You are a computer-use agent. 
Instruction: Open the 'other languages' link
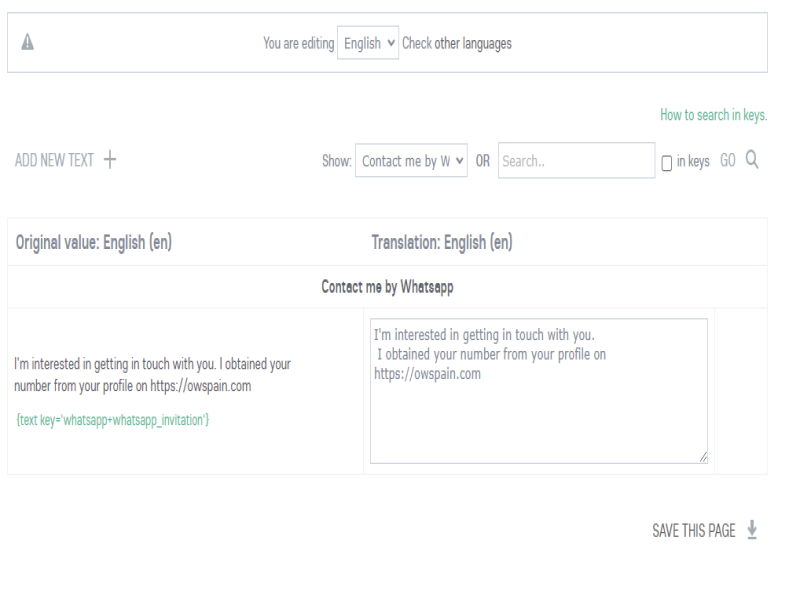coord(473,45)
